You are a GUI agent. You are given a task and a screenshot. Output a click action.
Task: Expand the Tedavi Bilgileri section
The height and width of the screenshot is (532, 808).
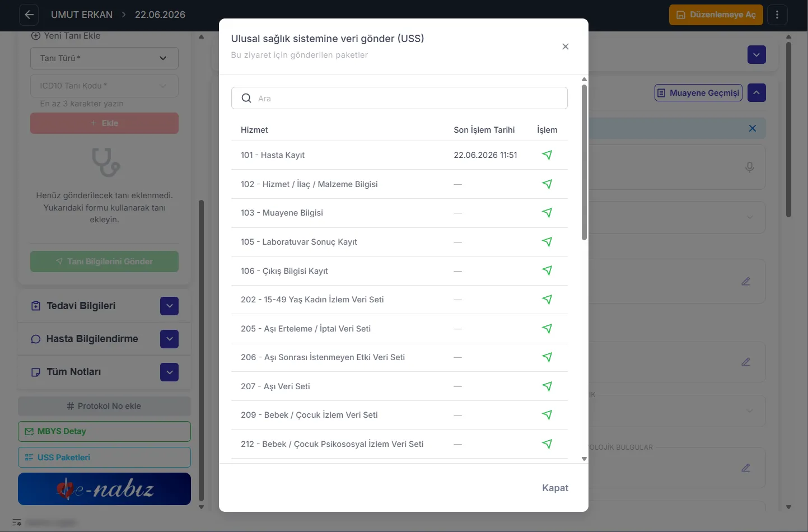point(169,306)
